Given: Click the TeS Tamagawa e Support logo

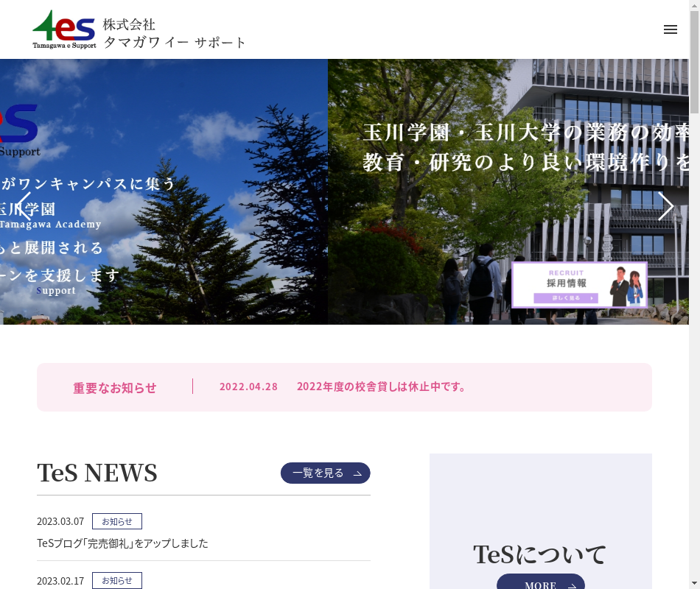Looking at the screenshot, I should [x=64, y=29].
